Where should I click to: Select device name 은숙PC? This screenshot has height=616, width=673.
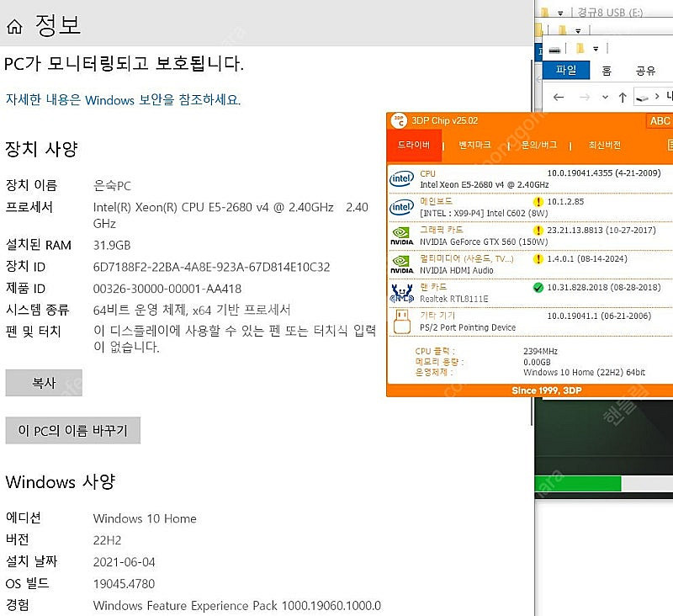(112, 186)
